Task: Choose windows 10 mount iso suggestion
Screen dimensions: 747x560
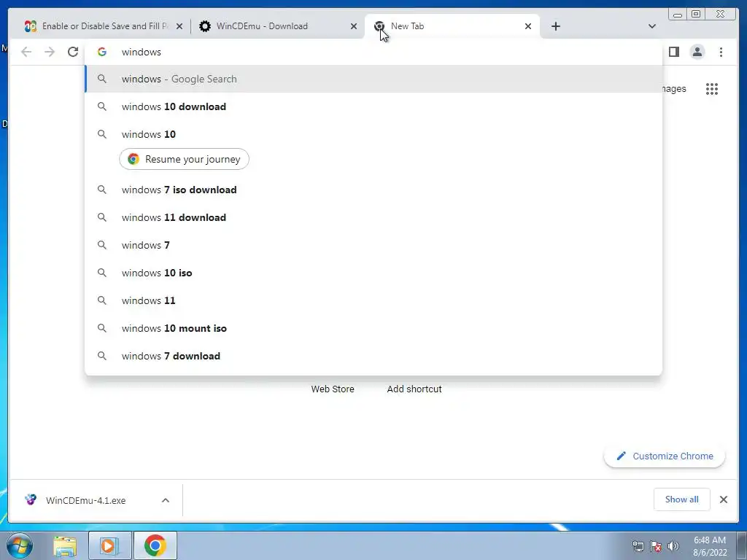Action: click(x=373, y=328)
